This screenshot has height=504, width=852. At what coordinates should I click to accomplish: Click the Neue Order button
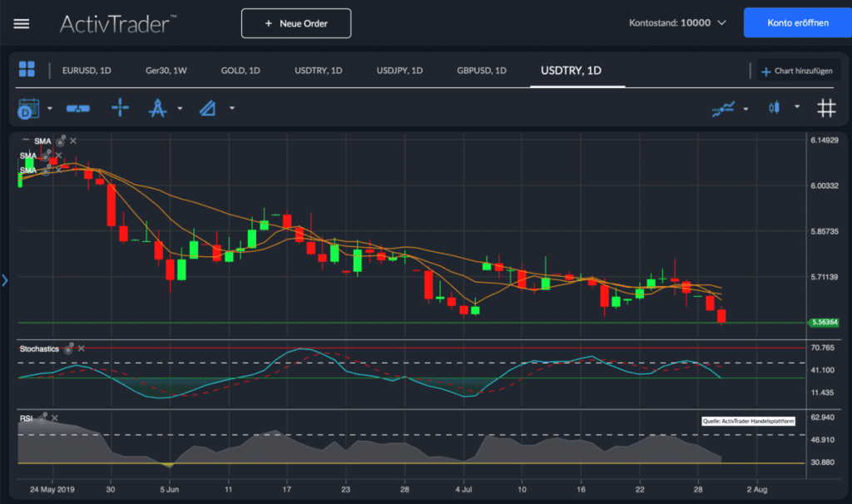tap(296, 23)
